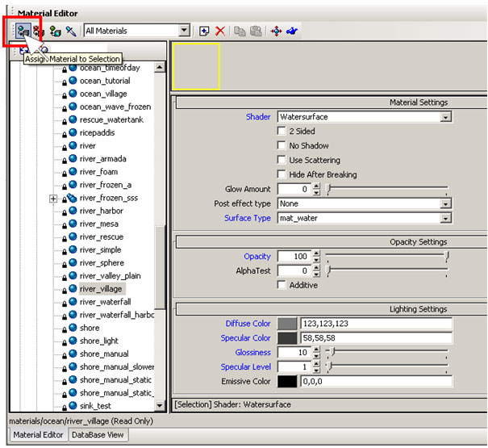Select the river_frozen_a material
The image size is (488, 448).
tap(106, 185)
